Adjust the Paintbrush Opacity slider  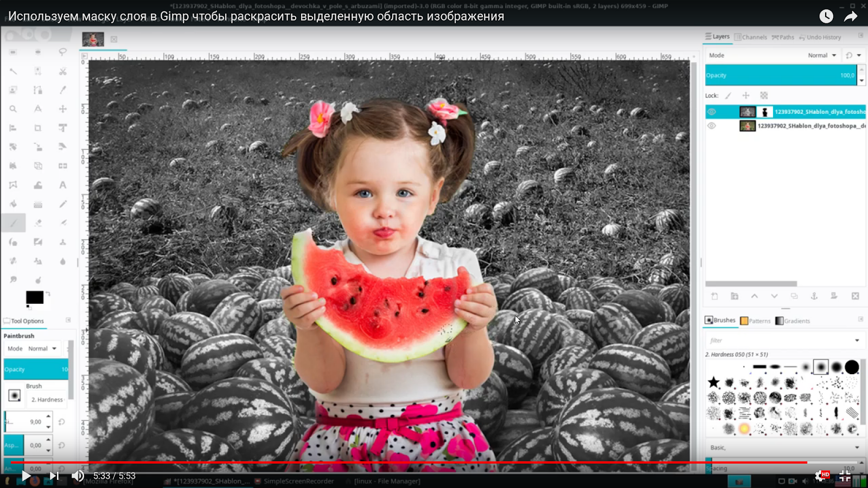[36, 369]
